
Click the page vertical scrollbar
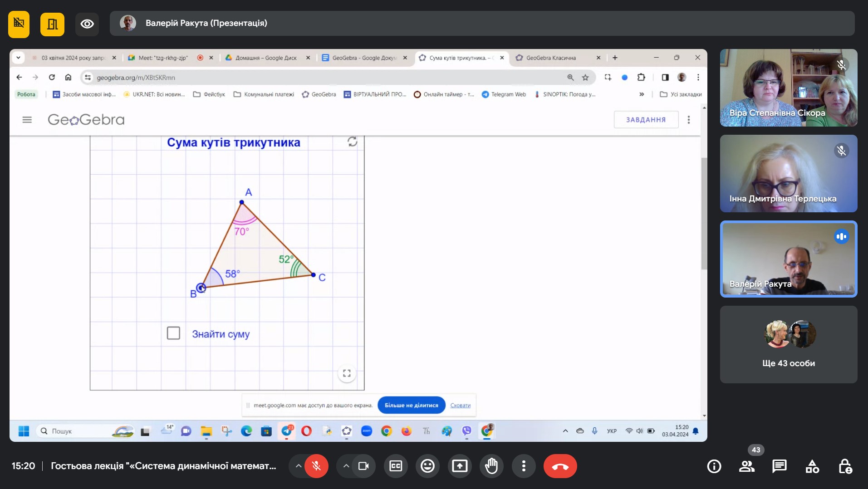[704, 213]
